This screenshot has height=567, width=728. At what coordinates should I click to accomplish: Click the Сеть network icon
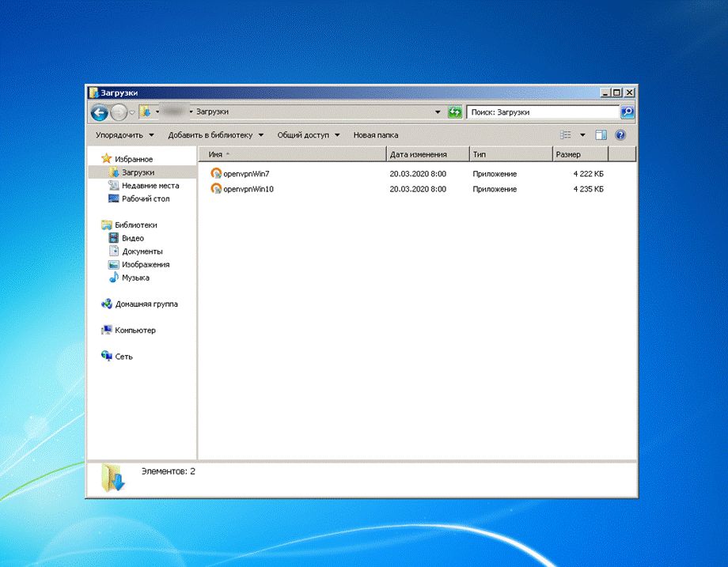coord(107,356)
